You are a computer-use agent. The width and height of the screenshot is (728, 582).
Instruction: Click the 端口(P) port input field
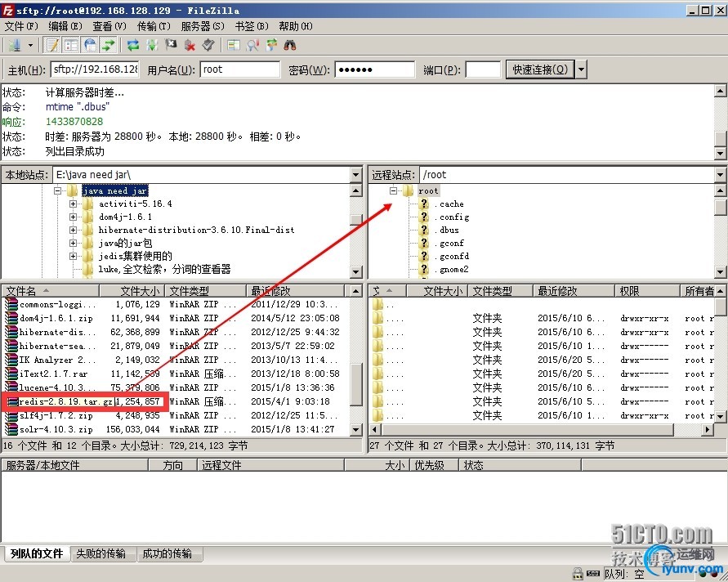483,69
